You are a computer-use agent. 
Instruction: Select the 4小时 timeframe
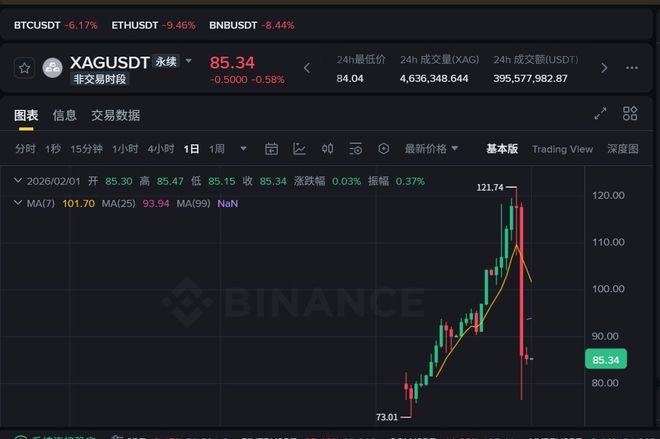click(x=161, y=149)
